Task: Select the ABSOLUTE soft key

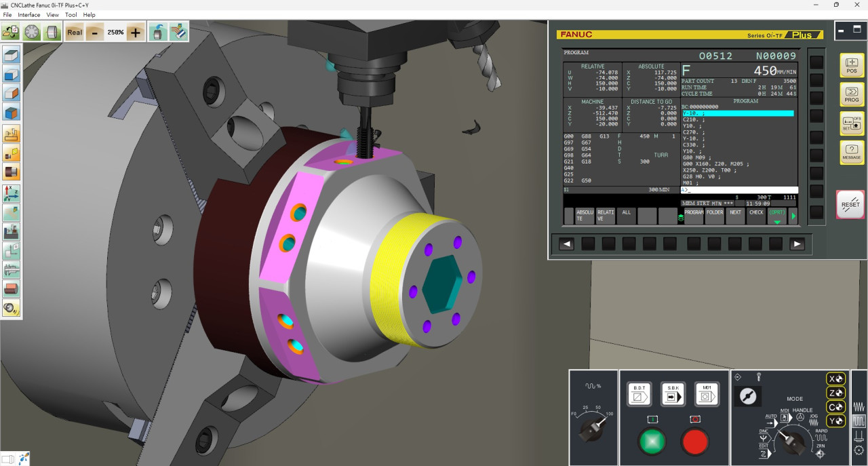Action: (x=585, y=216)
